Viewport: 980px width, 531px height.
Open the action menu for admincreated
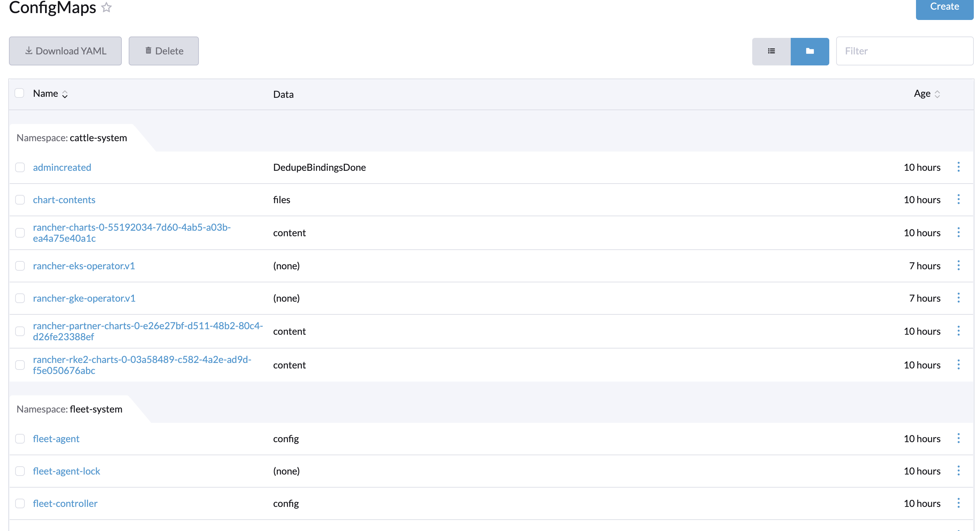(x=958, y=167)
